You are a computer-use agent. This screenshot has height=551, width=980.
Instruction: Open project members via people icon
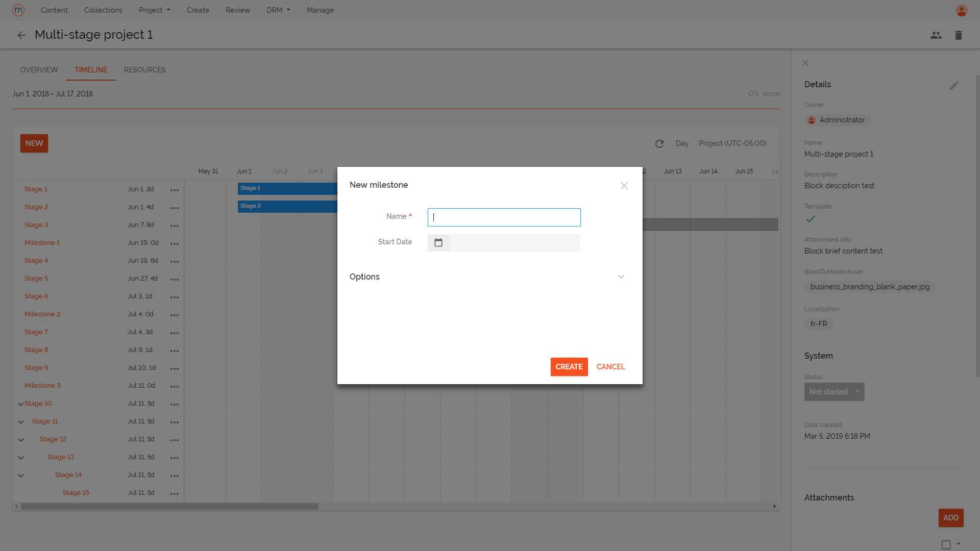(936, 35)
